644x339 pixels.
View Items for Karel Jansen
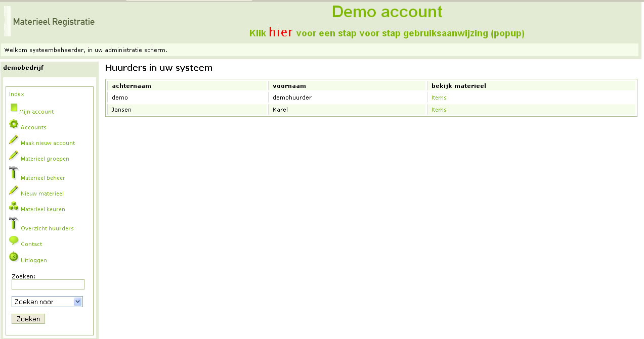(x=439, y=110)
